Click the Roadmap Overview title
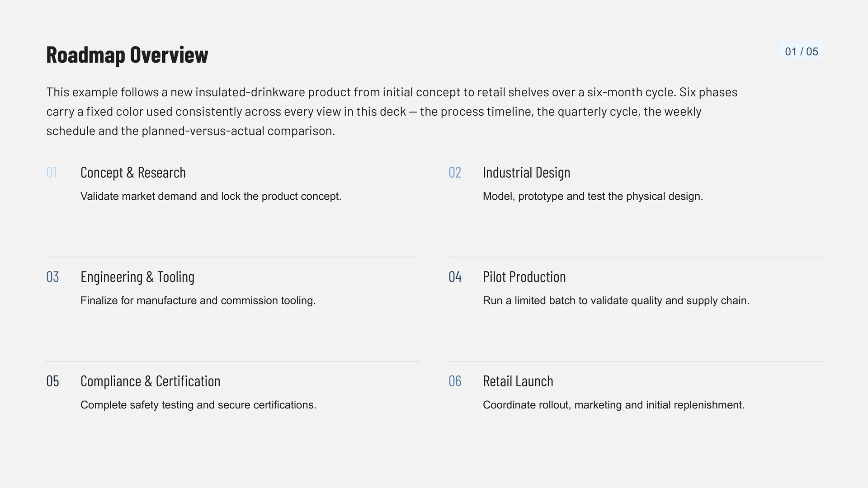 pos(127,55)
